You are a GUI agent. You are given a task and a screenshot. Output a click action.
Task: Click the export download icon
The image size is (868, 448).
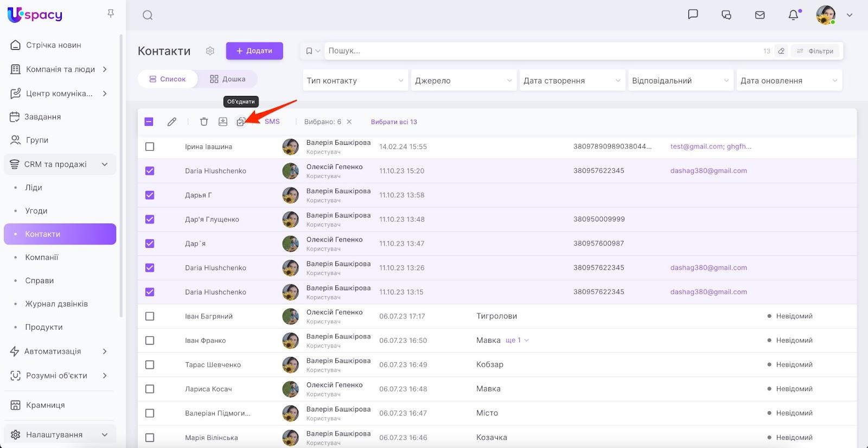click(x=223, y=122)
